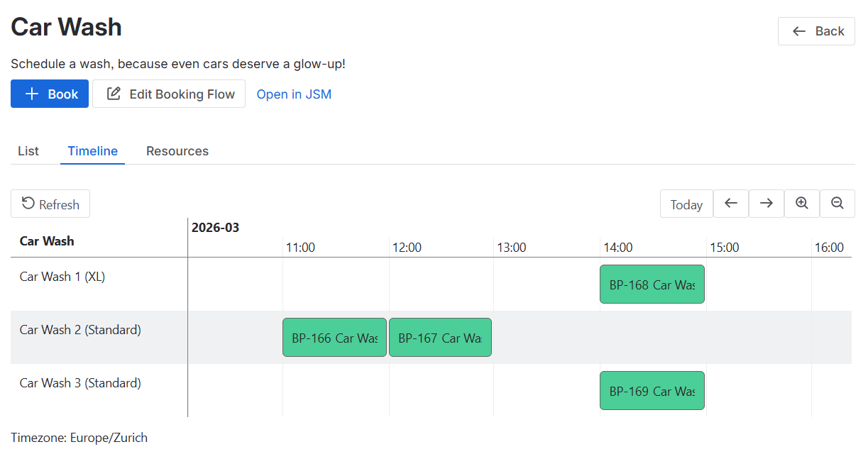Select the Car Wash 1 (XL) resource row
The width and height of the screenshot is (868, 459).
(62, 277)
